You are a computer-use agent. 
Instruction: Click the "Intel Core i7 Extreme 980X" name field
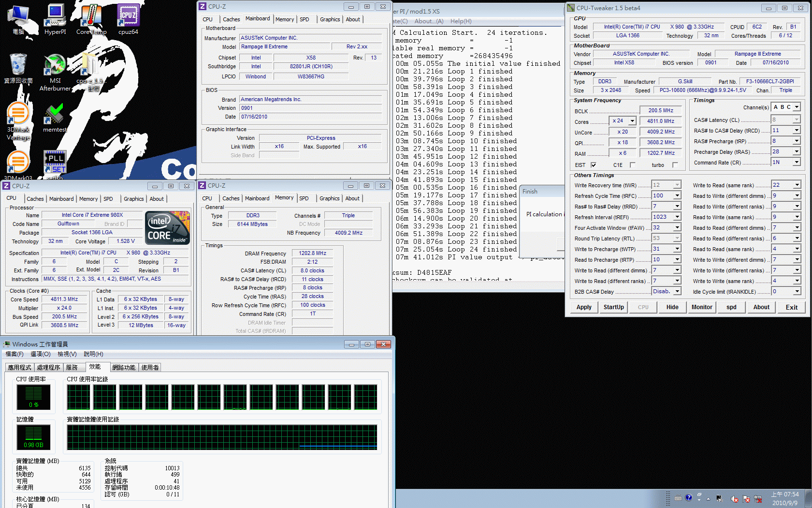tap(92, 215)
